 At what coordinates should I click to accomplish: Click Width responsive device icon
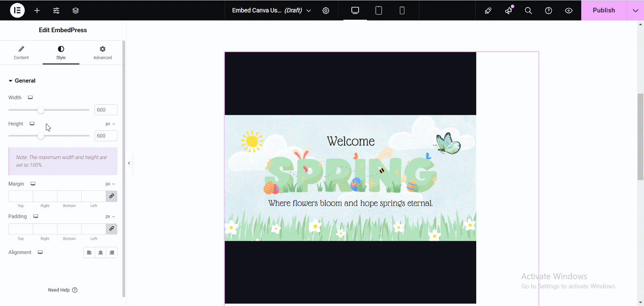pos(30,97)
